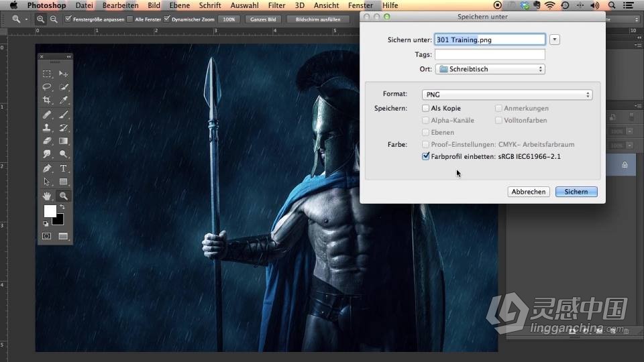
Task: Click the Ganzes Bild button
Action: 263,19
